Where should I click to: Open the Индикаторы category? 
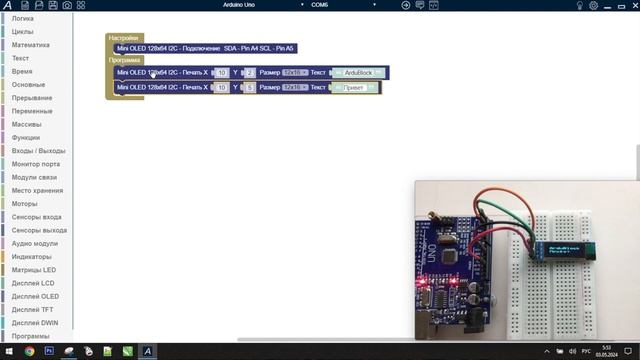tap(31, 257)
